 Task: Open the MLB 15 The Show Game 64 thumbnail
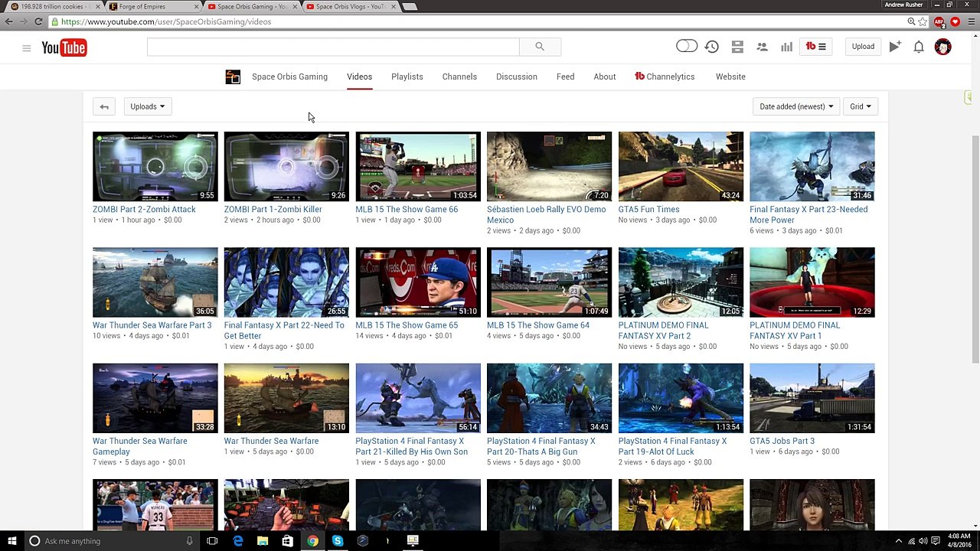pos(550,282)
